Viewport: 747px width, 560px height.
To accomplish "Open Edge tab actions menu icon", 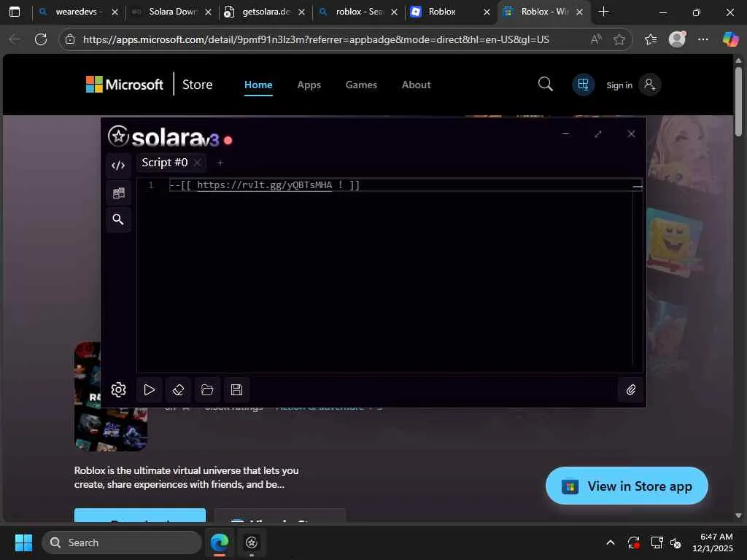I will pyautogui.click(x=15, y=12).
